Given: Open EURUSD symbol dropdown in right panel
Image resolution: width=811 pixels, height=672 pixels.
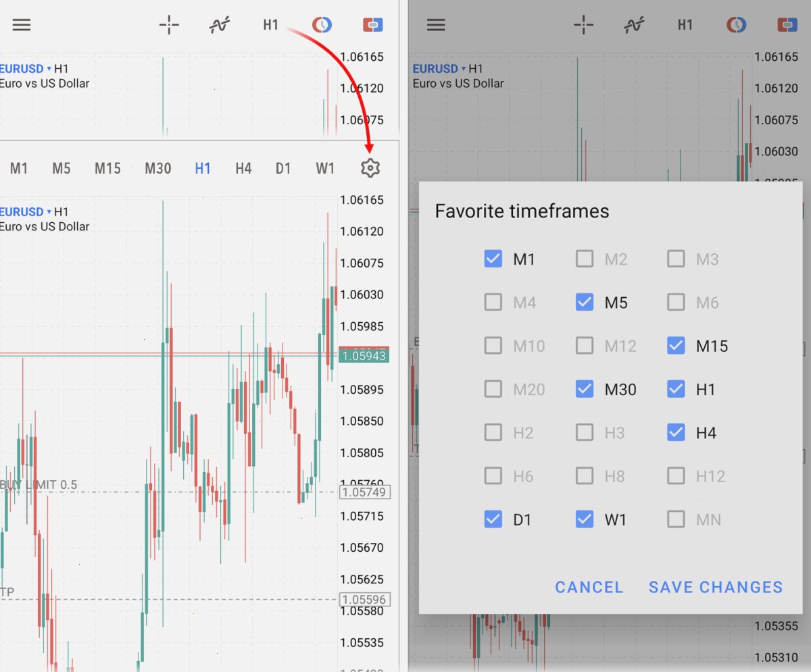Looking at the screenshot, I should 439,69.
